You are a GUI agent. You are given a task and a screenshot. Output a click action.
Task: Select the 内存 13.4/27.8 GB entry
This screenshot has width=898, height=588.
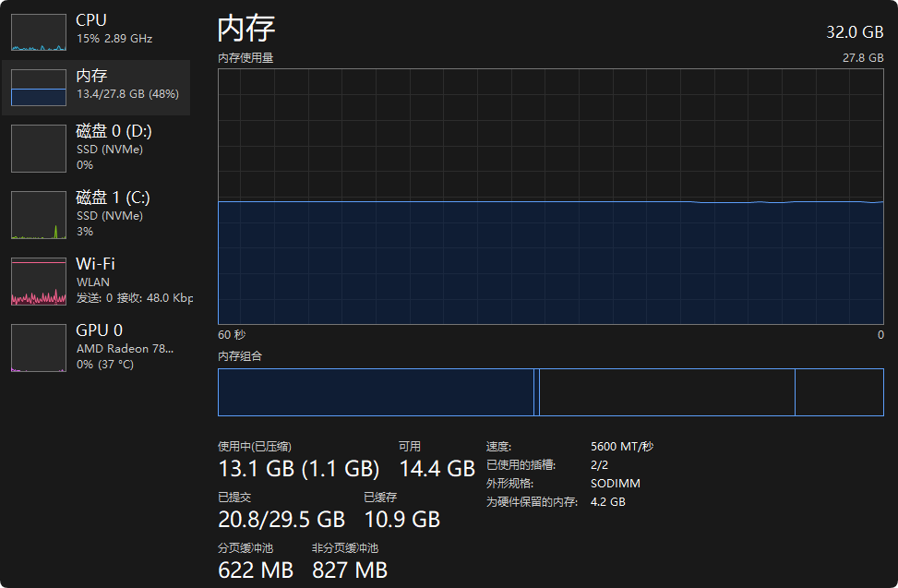(96, 88)
